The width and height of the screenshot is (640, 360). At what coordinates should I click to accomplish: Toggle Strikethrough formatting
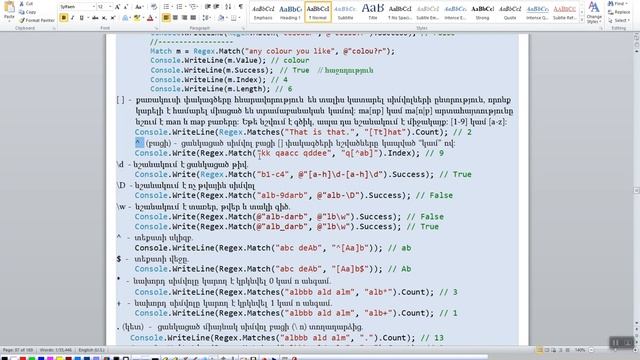tap(95, 18)
